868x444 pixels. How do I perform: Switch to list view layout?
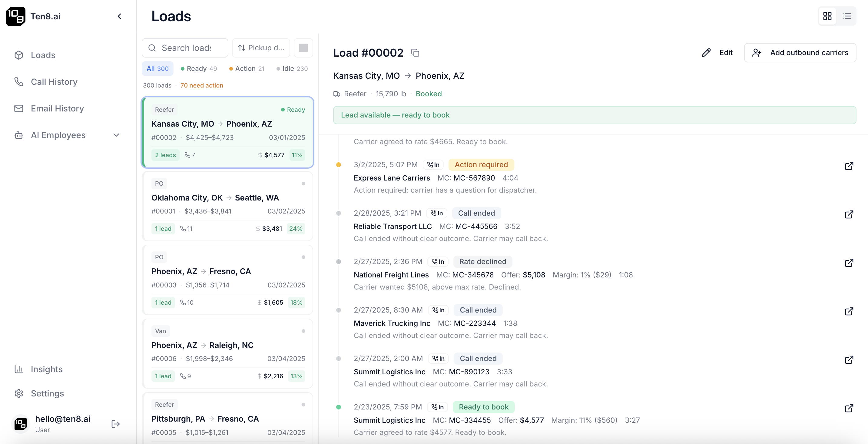coord(847,16)
